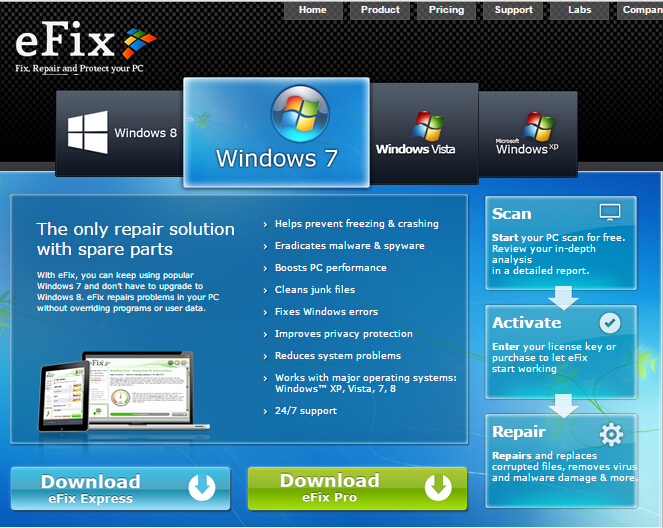Open the Product menu
The width and height of the screenshot is (663, 528).
[380, 10]
